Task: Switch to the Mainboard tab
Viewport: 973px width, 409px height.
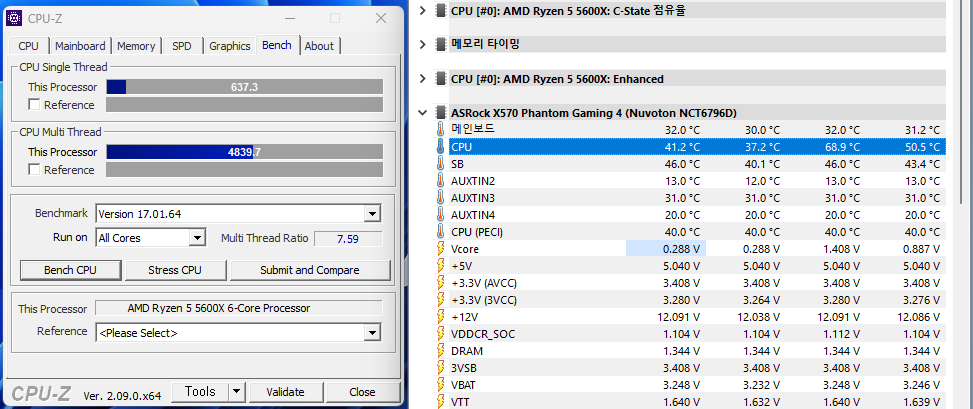Action: click(80, 46)
